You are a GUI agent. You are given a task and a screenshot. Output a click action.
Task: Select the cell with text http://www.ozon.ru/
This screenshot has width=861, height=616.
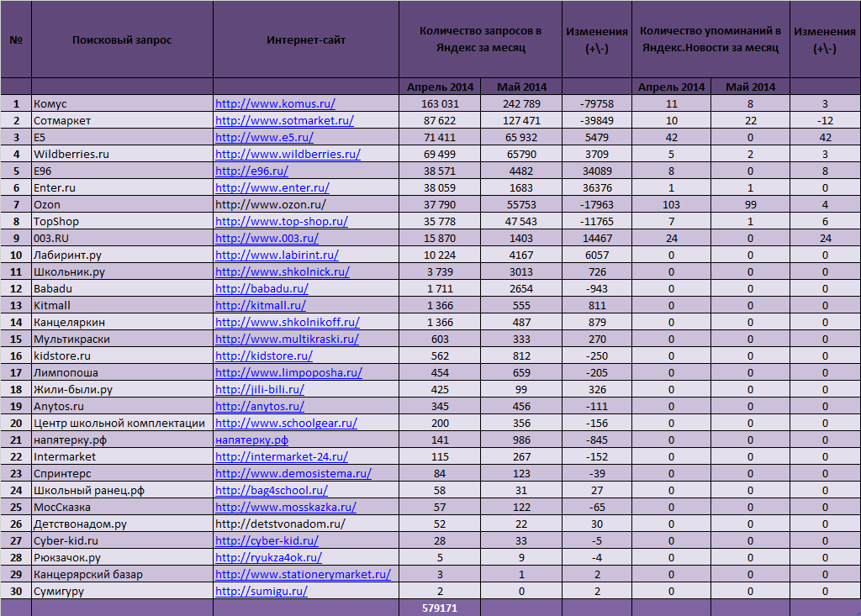click(306, 205)
